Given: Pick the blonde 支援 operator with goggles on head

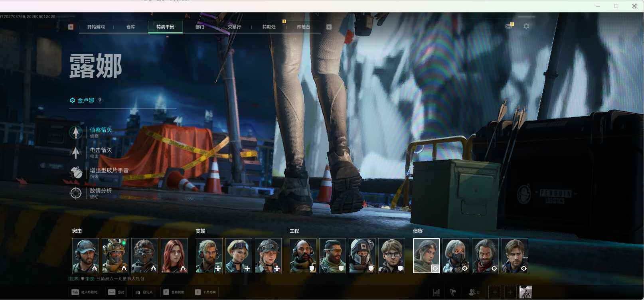Looking at the screenshot, I should (x=239, y=256).
